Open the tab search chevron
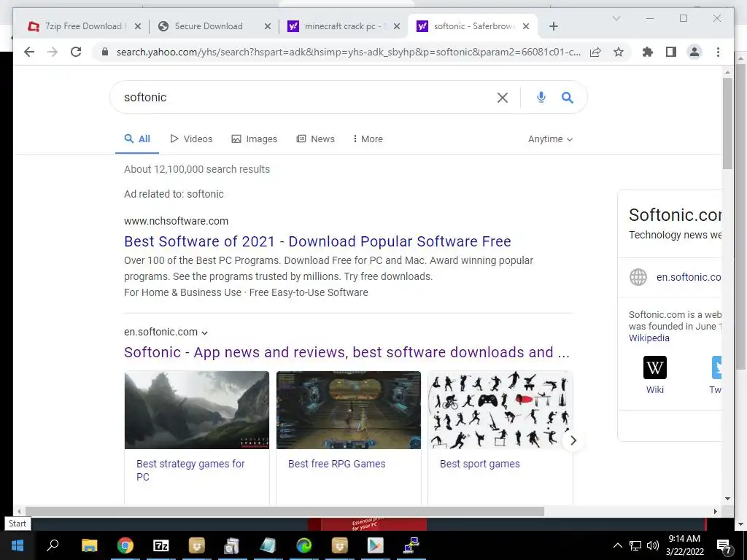 [x=616, y=18]
